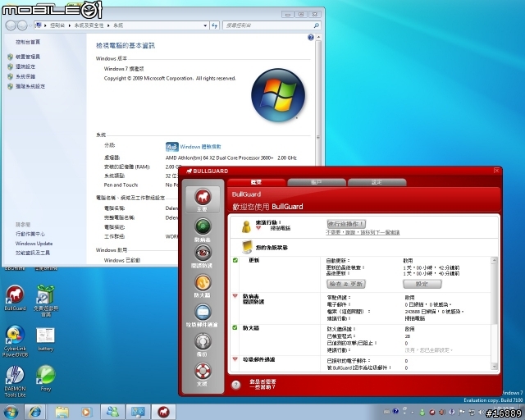Open the orange Firewall icon in BullGuard sidebar
Viewport: 525px width, 420px height.
tap(203, 283)
